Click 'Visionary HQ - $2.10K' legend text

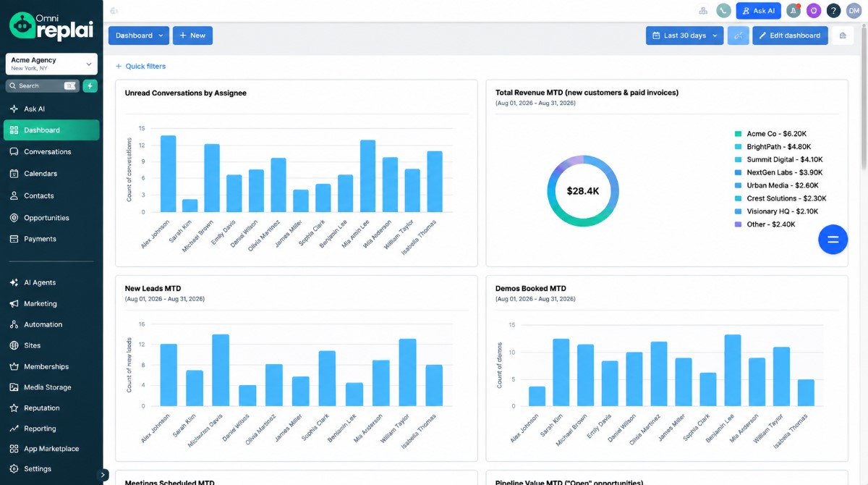pyautogui.click(x=783, y=211)
